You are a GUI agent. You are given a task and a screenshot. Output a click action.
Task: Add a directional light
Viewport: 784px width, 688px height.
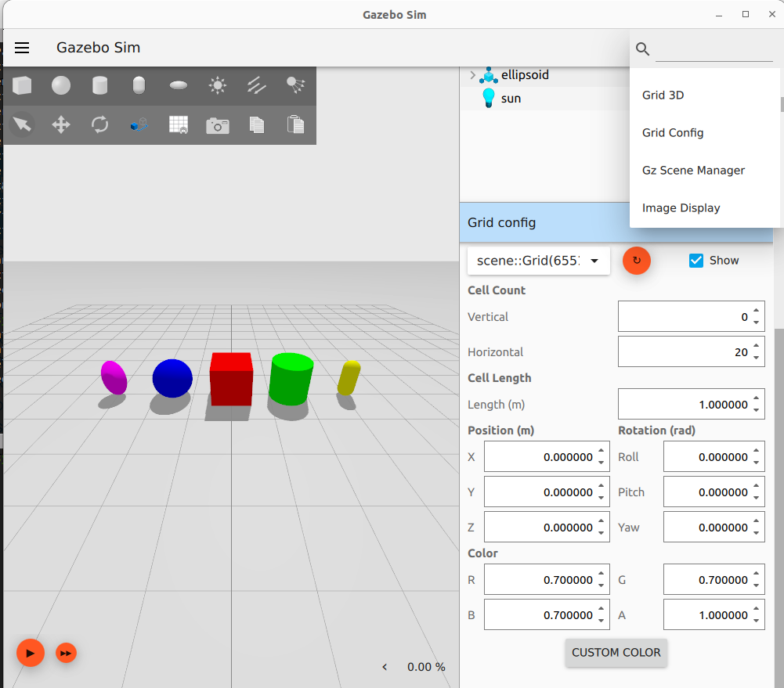(256, 85)
